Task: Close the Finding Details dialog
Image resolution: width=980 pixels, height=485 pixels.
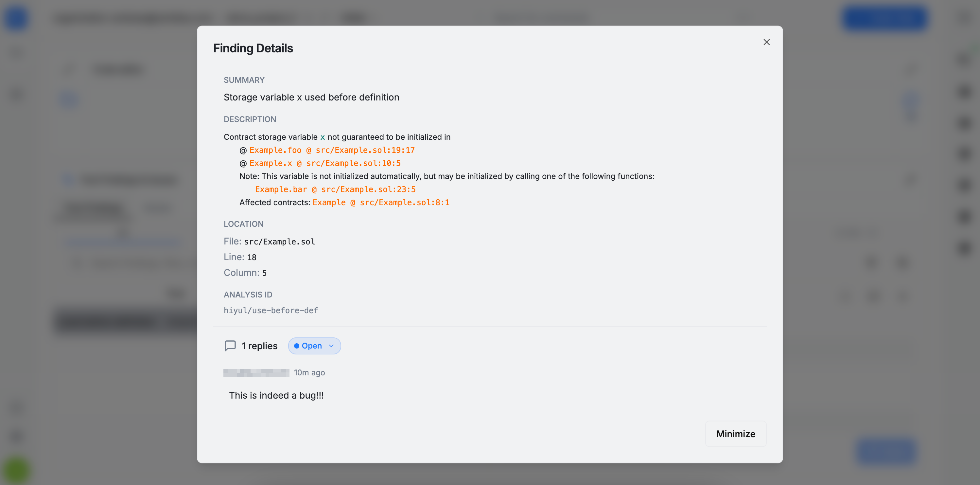Action: pos(766,42)
